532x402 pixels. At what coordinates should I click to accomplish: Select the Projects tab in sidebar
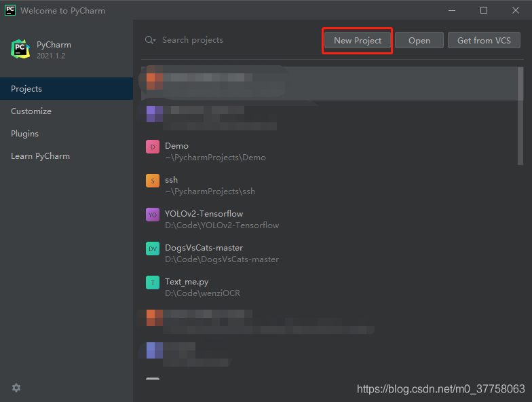(x=66, y=88)
